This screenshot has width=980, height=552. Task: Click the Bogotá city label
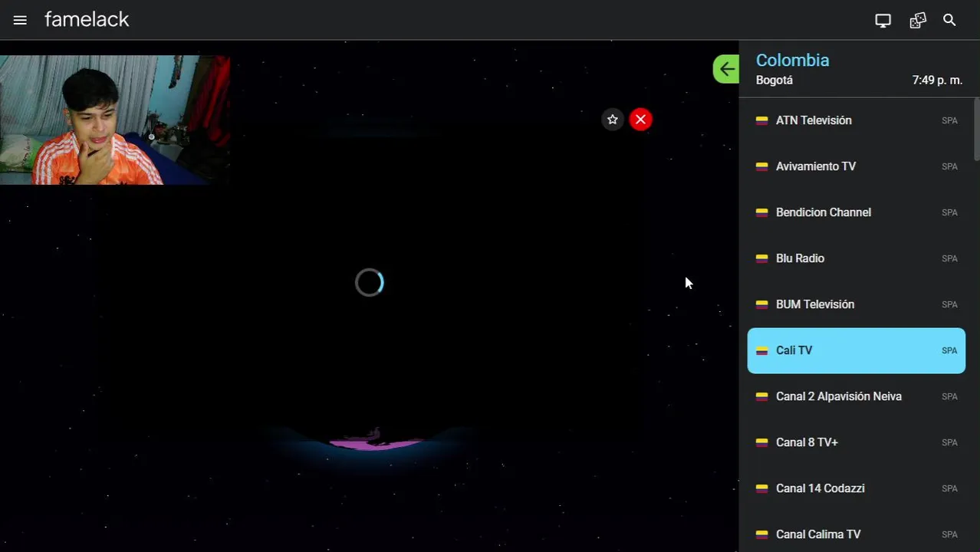(x=774, y=80)
